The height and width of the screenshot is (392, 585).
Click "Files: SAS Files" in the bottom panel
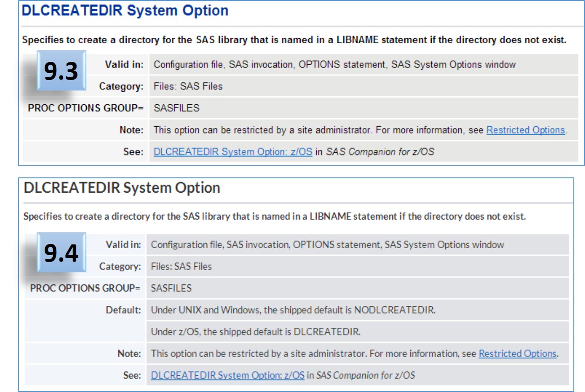coord(181,267)
